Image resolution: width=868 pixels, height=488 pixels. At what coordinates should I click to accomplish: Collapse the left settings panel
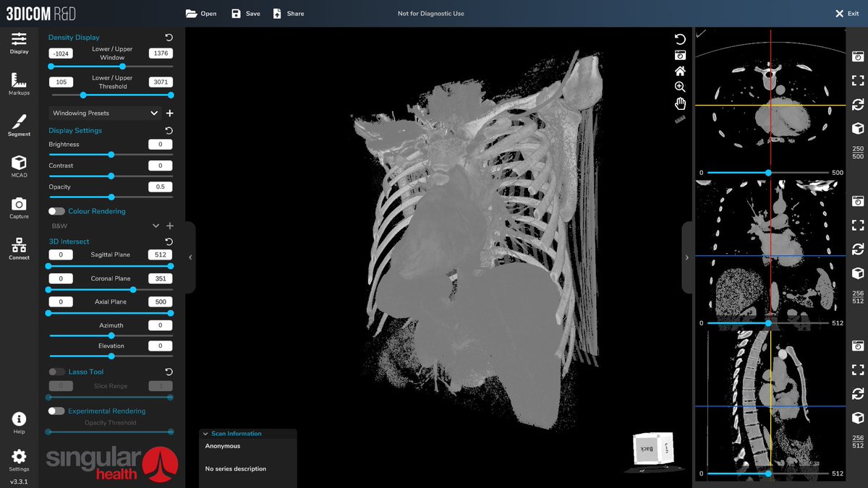tap(190, 257)
